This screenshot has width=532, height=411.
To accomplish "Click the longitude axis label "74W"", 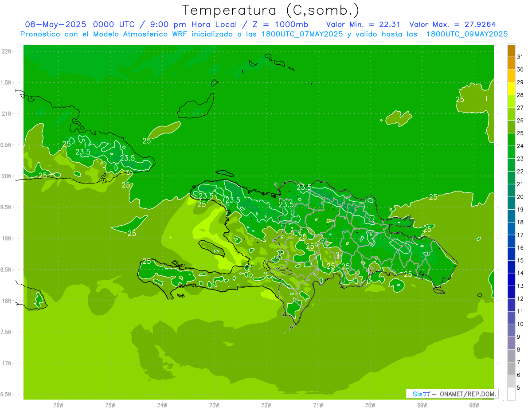I will click(162, 405).
